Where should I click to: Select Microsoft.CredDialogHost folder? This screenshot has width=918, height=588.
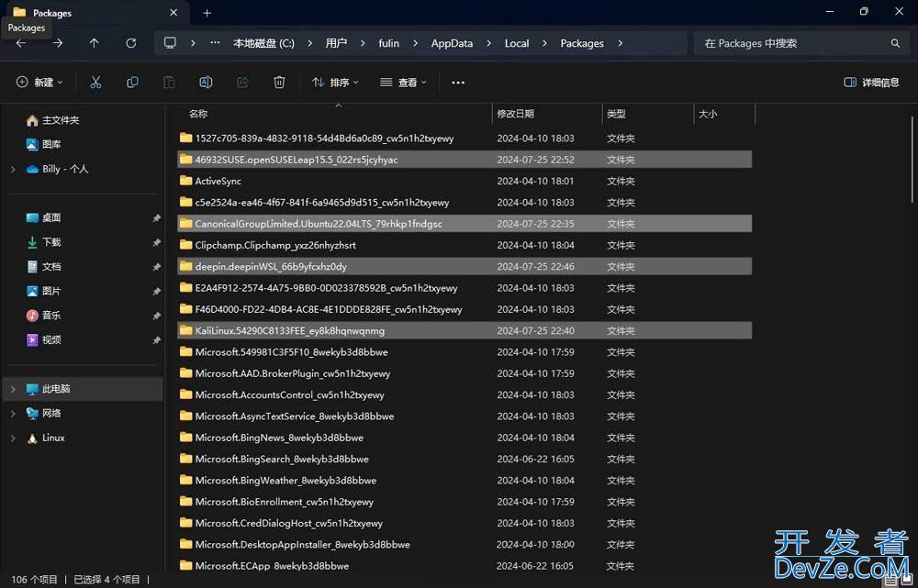coord(465,523)
